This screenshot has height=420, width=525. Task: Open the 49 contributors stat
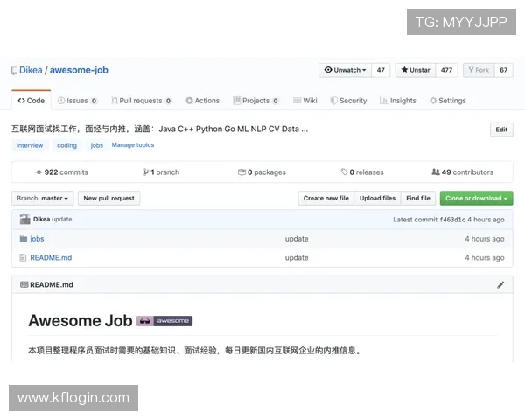462,172
